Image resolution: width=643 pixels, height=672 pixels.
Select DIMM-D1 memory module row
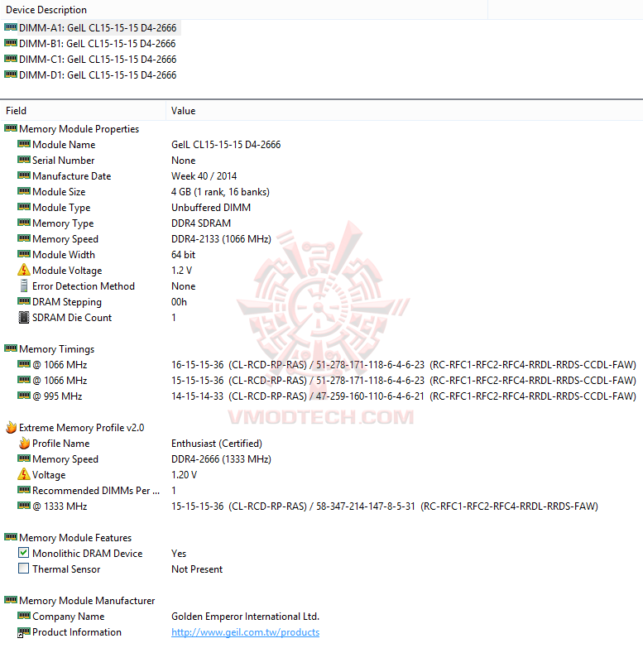91,75
